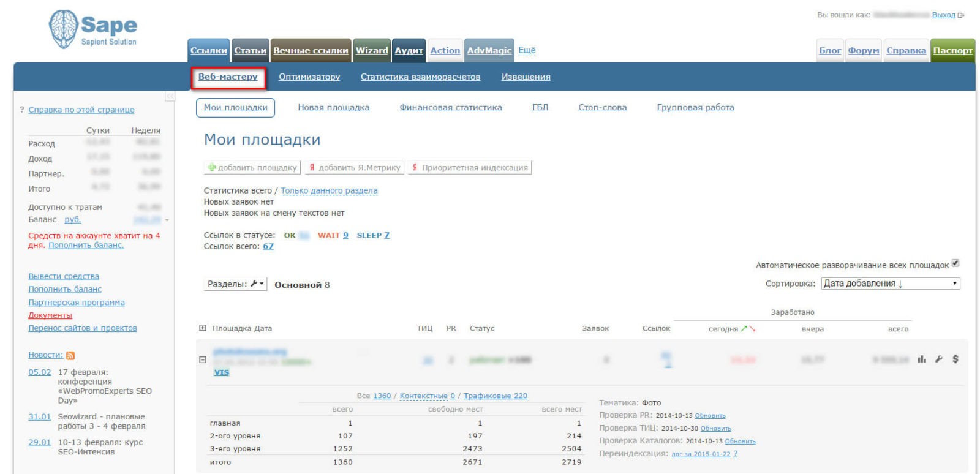Click the Sape brain logo

[64, 29]
